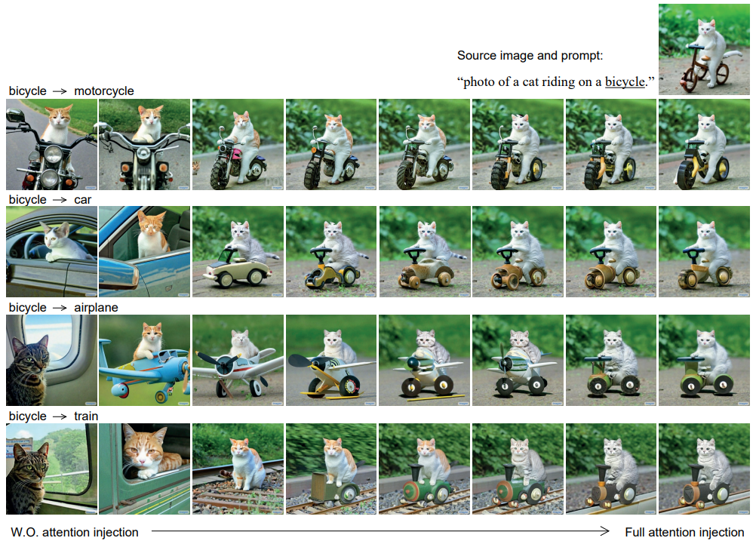The width and height of the screenshot is (756, 541).
Task: Click the underlined word 'bicycle' in prompt
Action: [x=625, y=82]
